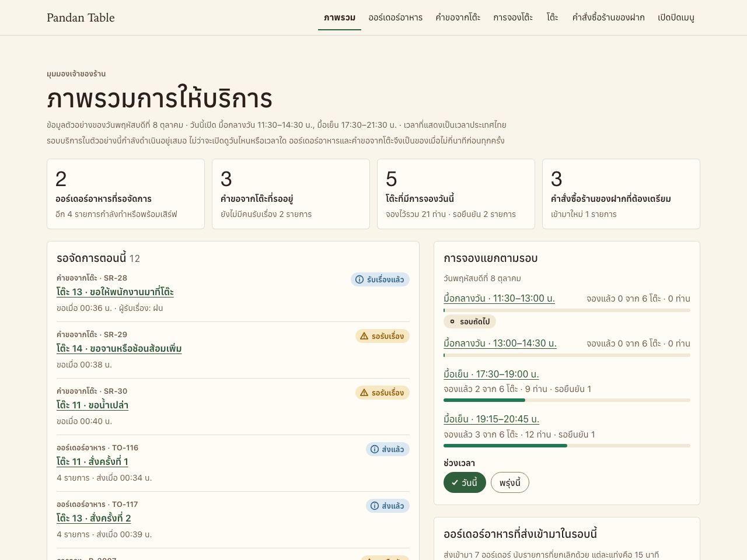The height and width of the screenshot is (560, 747).
Task: Go to ออร์เดอร์อาหาร tab
Action: 396,17
